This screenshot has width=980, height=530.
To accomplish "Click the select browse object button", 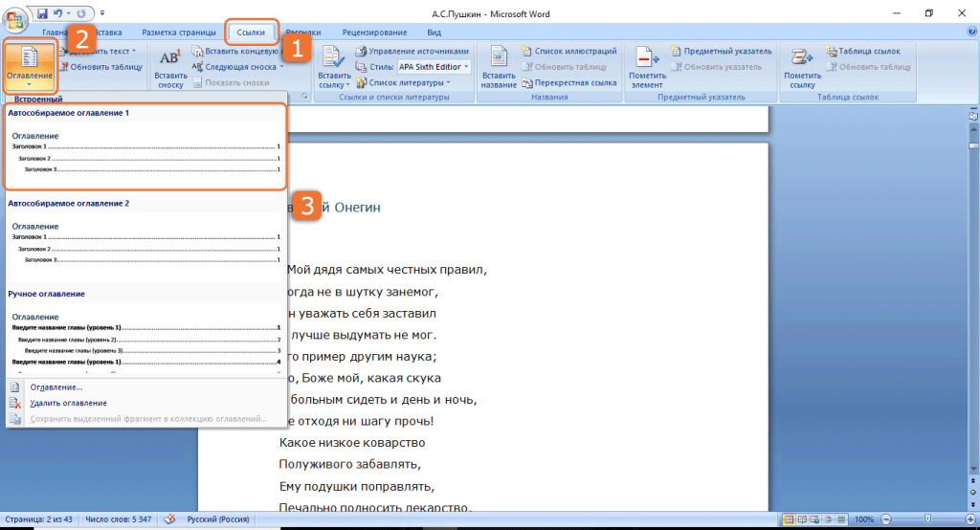I will coord(973,492).
